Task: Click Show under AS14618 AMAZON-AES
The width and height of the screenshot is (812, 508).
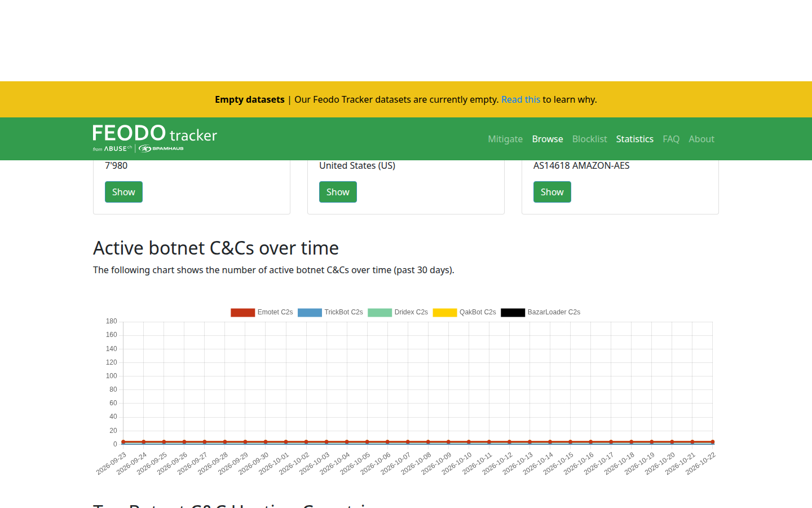Action: click(552, 192)
